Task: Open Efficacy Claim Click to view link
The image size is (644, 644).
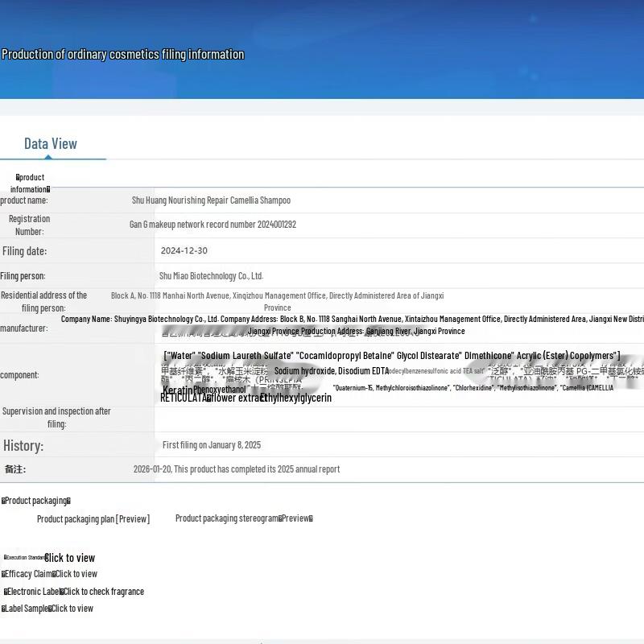Action: pos(76,574)
